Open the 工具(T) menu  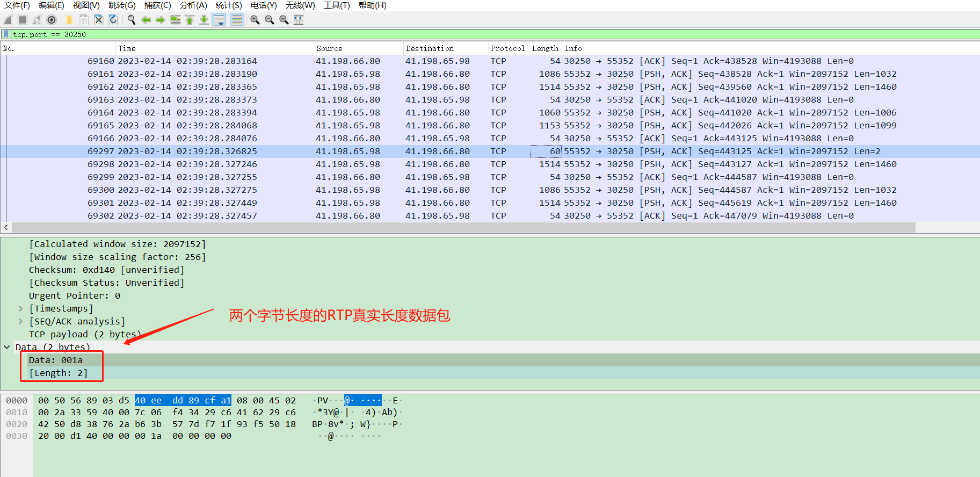[x=337, y=5]
